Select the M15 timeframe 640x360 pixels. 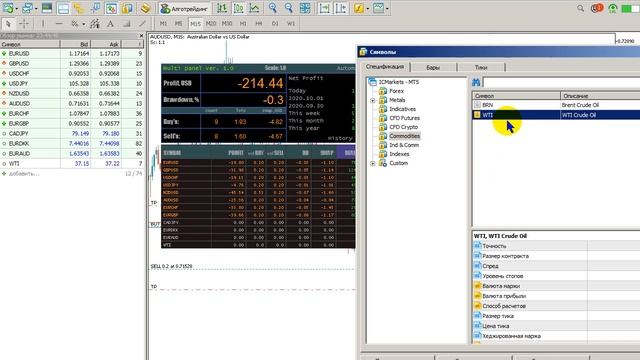point(195,24)
